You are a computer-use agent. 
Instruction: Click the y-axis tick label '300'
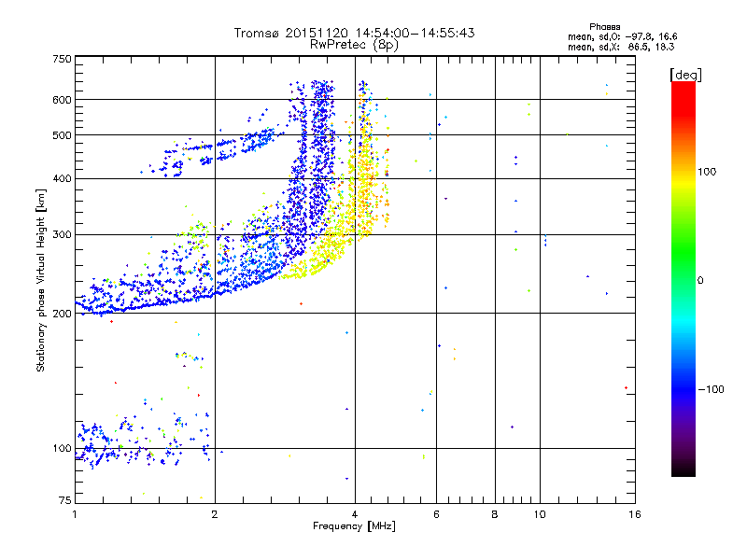point(62,234)
